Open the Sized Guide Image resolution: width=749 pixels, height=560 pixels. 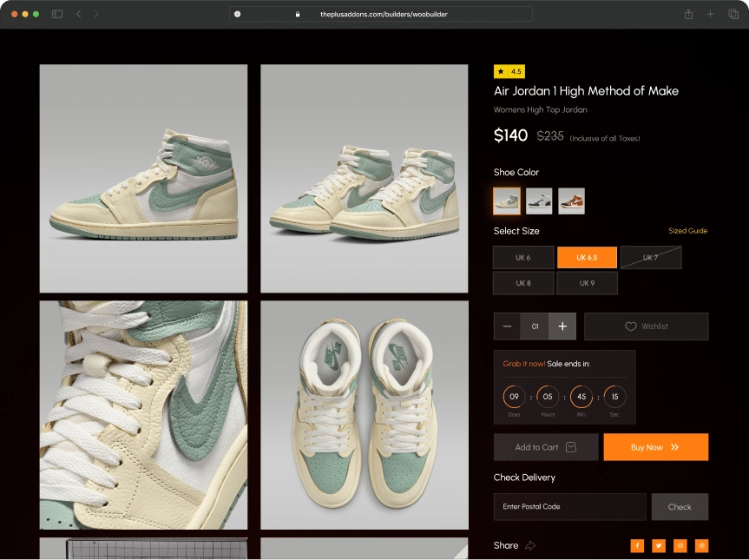687,231
